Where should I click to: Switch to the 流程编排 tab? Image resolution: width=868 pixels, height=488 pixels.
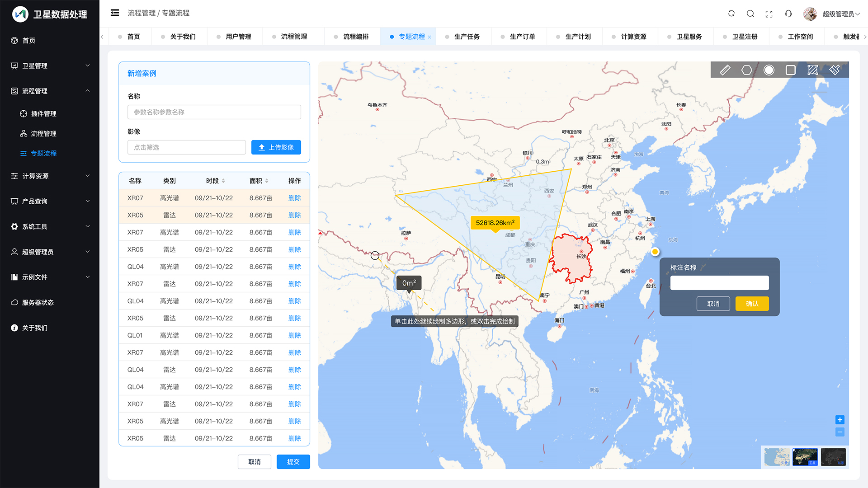click(352, 37)
